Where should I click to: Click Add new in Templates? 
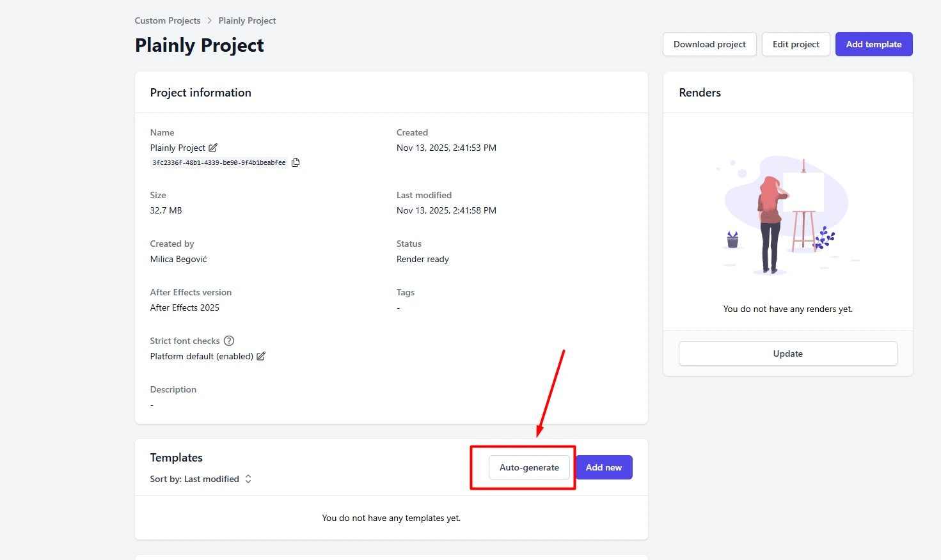pos(604,467)
